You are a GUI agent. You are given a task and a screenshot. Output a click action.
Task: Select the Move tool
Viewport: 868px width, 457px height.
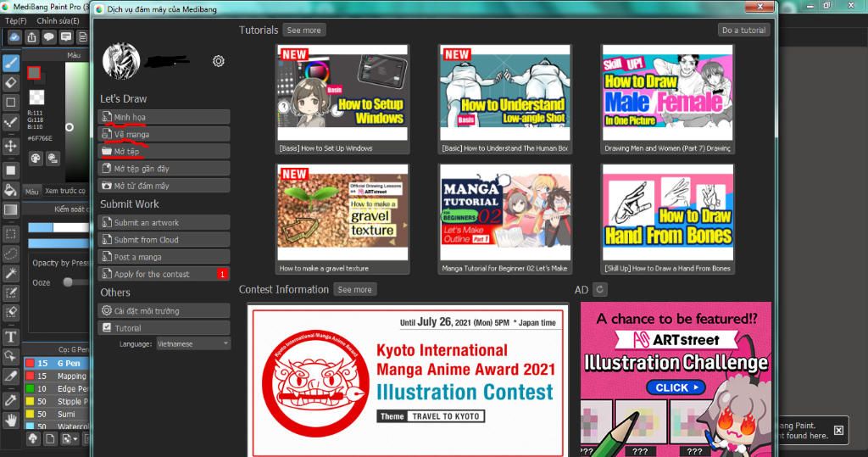click(x=10, y=146)
